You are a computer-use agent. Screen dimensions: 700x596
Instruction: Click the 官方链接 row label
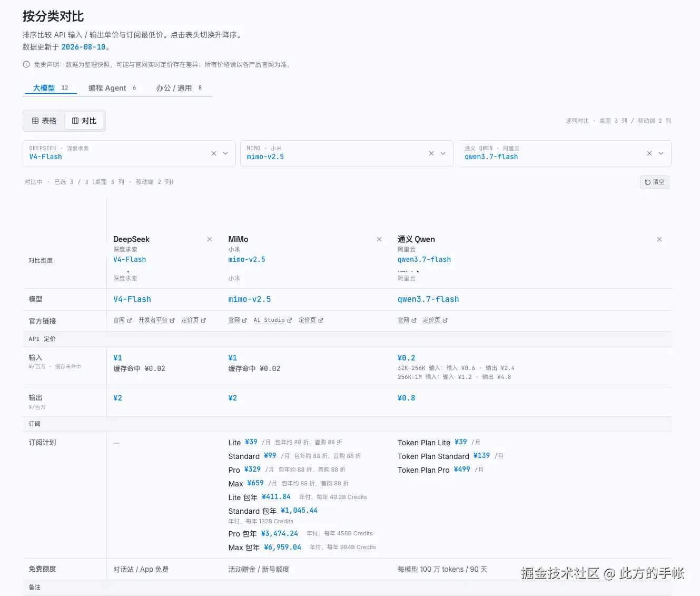point(42,321)
